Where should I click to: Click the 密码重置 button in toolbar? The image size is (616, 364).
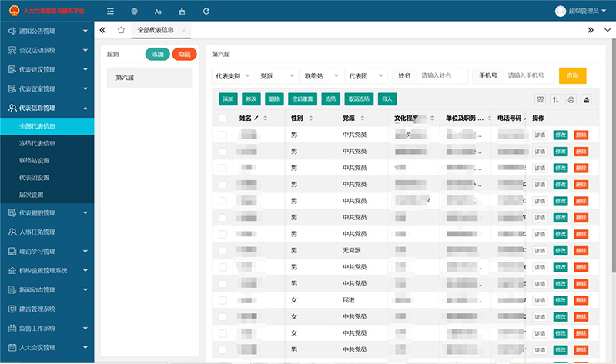click(x=302, y=99)
